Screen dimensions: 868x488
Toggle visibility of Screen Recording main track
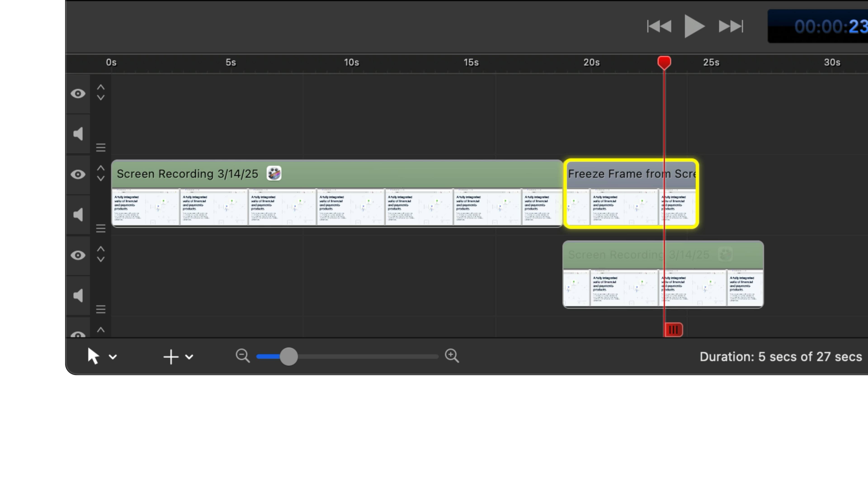click(x=78, y=174)
